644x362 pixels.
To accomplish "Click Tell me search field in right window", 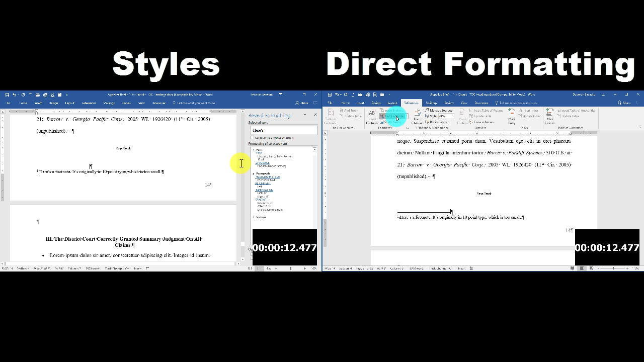I will pos(516,103).
